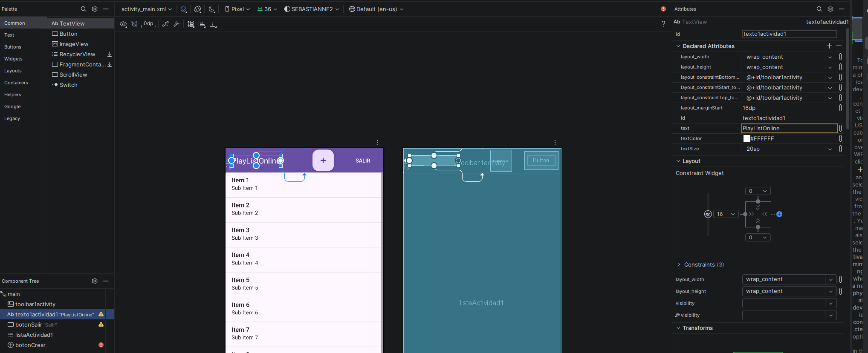Open the Pixel device dropdown
This screenshot has height=353, width=868.
click(x=237, y=9)
